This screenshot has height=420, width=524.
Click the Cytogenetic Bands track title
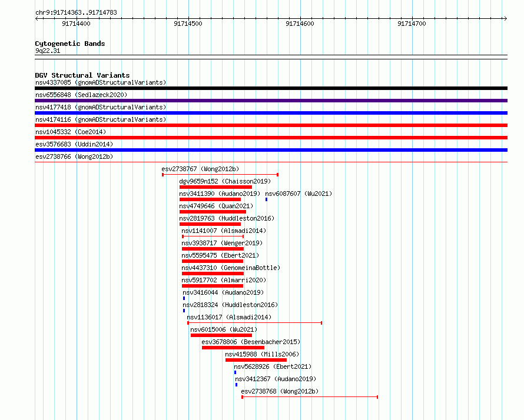click(x=70, y=44)
